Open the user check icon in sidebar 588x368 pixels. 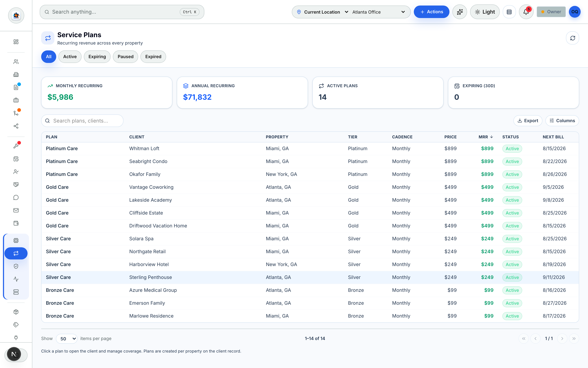(16, 172)
